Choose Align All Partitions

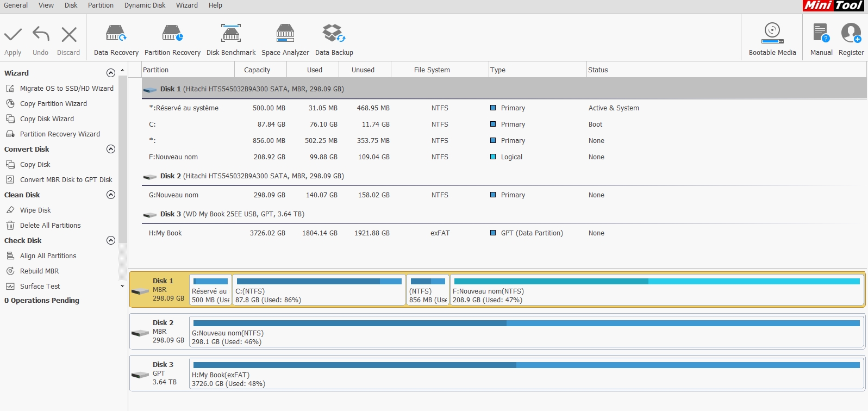coord(48,256)
